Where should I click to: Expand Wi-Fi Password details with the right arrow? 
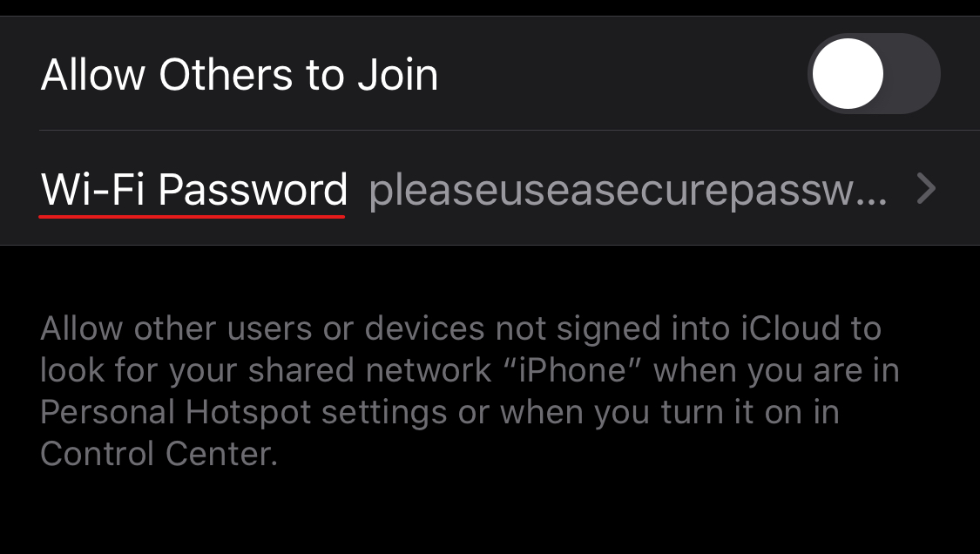tap(926, 189)
